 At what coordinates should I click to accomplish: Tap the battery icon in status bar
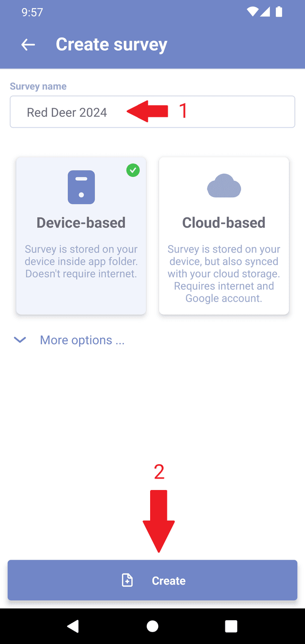coord(279,12)
